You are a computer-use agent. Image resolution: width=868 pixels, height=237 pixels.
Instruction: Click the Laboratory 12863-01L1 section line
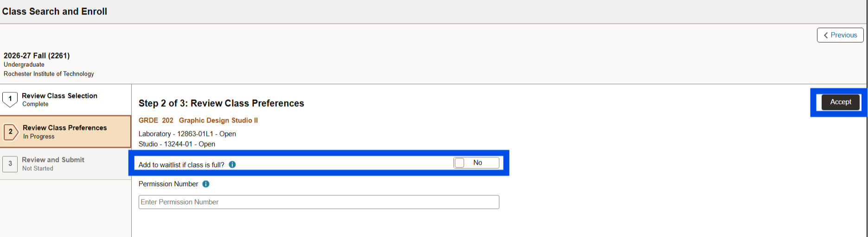(187, 134)
